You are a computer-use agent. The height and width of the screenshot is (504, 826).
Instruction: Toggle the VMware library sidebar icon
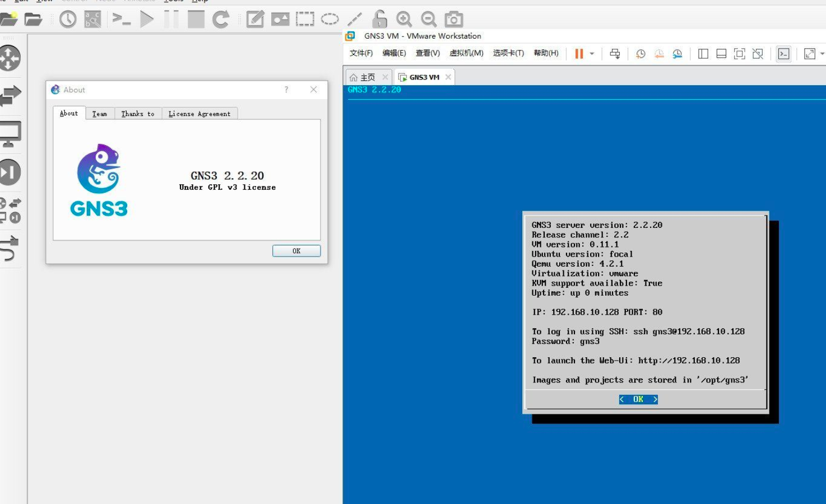[703, 54]
